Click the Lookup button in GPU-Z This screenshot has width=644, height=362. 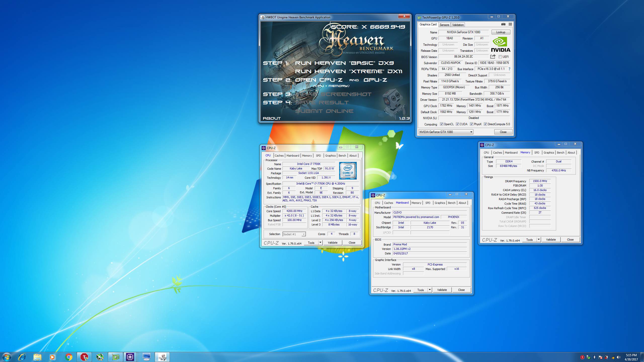pyautogui.click(x=501, y=32)
